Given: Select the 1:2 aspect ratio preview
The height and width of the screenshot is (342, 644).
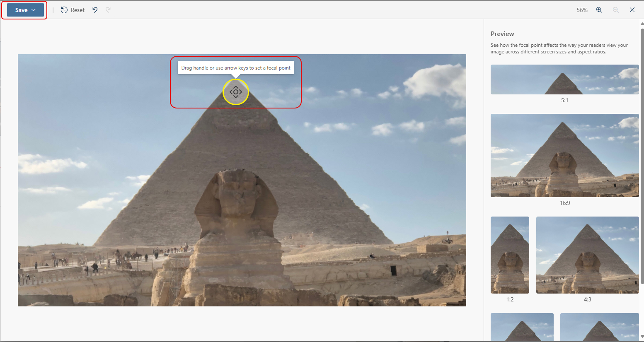Looking at the screenshot, I should (x=509, y=255).
